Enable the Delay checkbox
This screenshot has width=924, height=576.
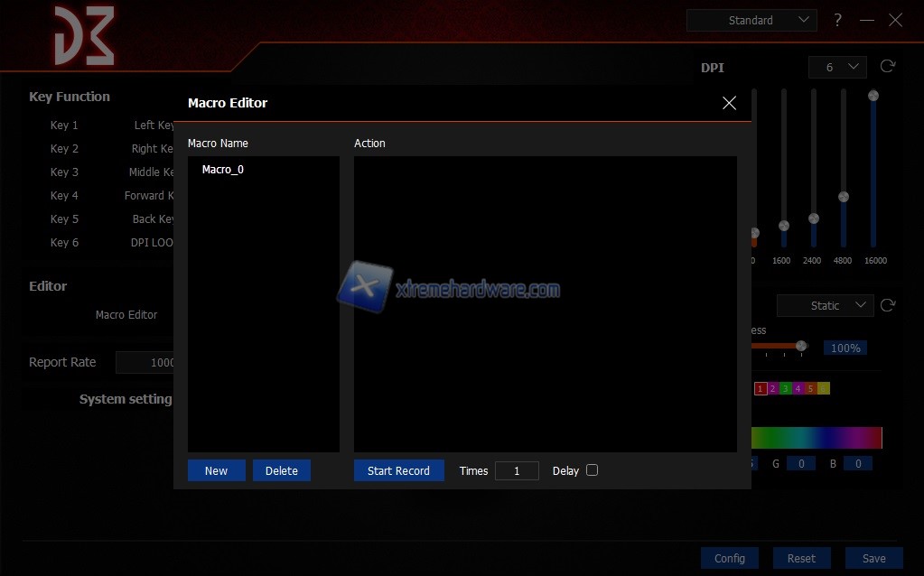(592, 470)
